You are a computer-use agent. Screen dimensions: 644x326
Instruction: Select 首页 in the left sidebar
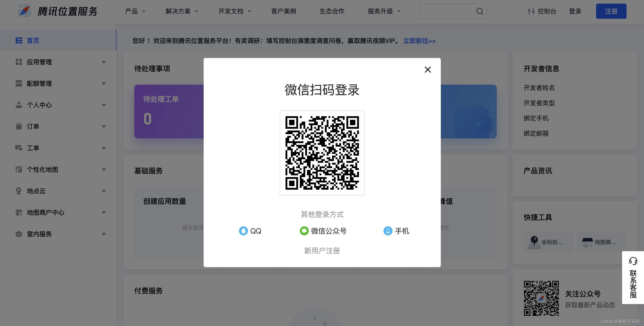[x=33, y=41]
